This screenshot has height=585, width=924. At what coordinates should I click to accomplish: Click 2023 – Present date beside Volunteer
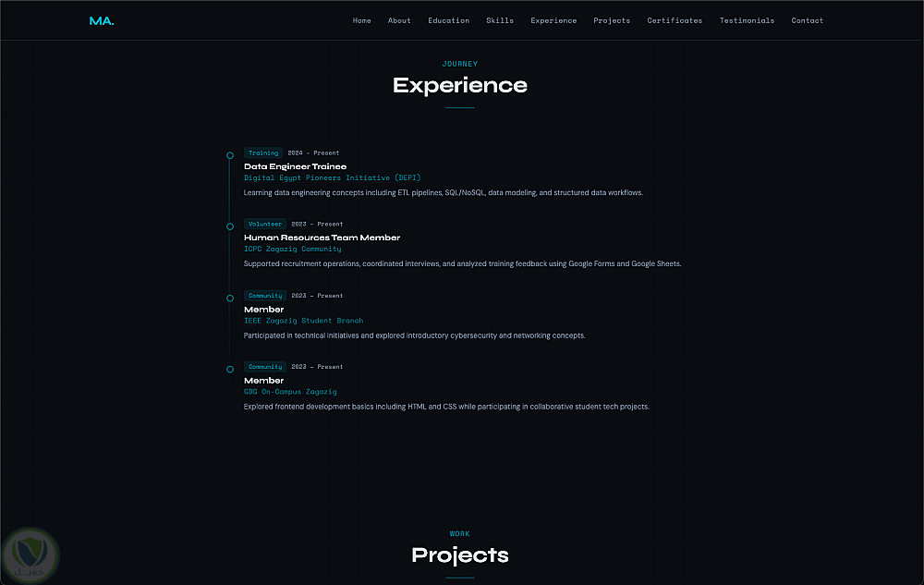(317, 224)
